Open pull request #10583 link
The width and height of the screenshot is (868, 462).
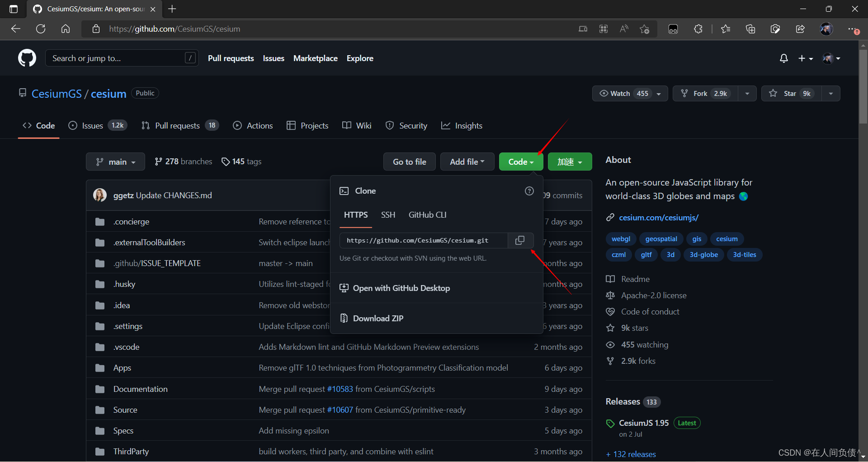click(340, 389)
